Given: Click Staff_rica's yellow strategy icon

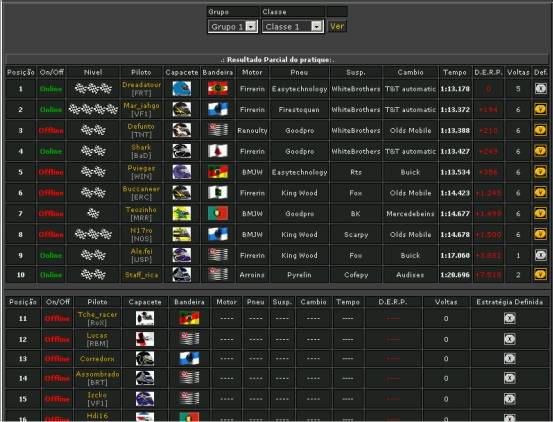Looking at the screenshot, I should (540, 274).
